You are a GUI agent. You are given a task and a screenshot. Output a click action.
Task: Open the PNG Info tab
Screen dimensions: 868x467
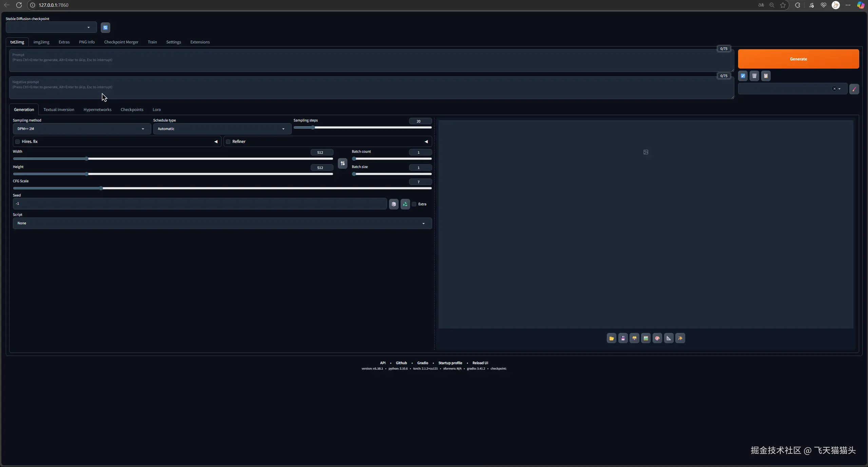click(x=87, y=42)
